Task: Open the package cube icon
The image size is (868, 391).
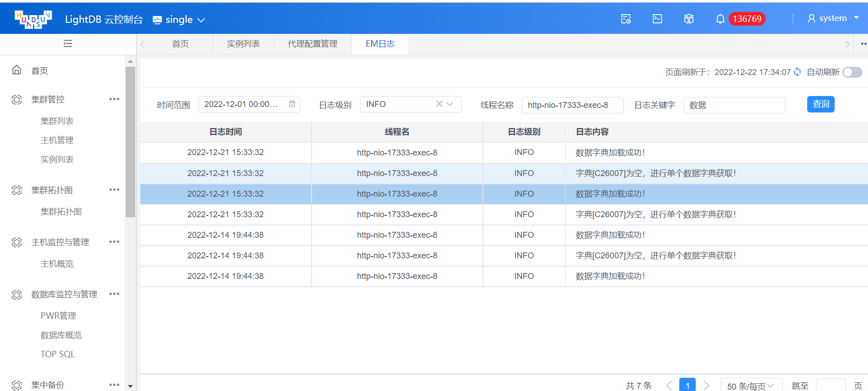Action: coord(689,19)
